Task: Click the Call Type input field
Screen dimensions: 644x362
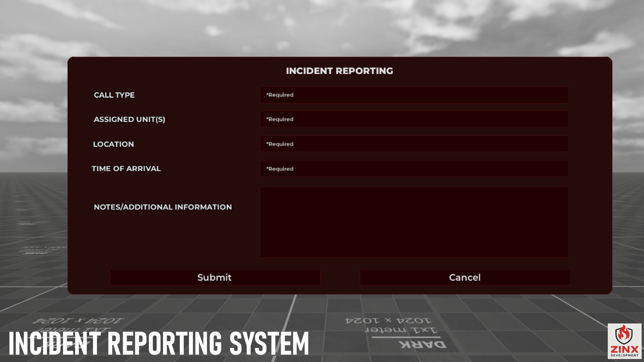Action: (x=414, y=95)
